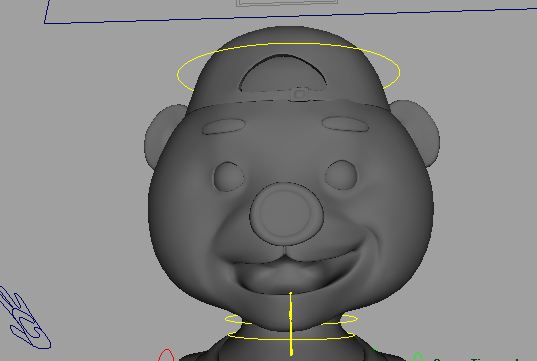Select the cap opening arch
537x361 pixels.
click(x=284, y=73)
